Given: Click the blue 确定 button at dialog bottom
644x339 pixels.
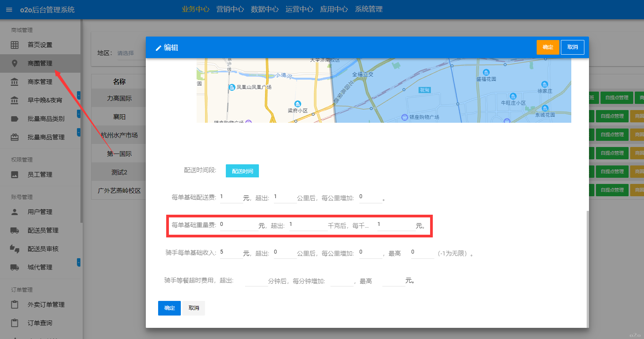Looking at the screenshot, I should pyautogui.click(x=169, y=308).
